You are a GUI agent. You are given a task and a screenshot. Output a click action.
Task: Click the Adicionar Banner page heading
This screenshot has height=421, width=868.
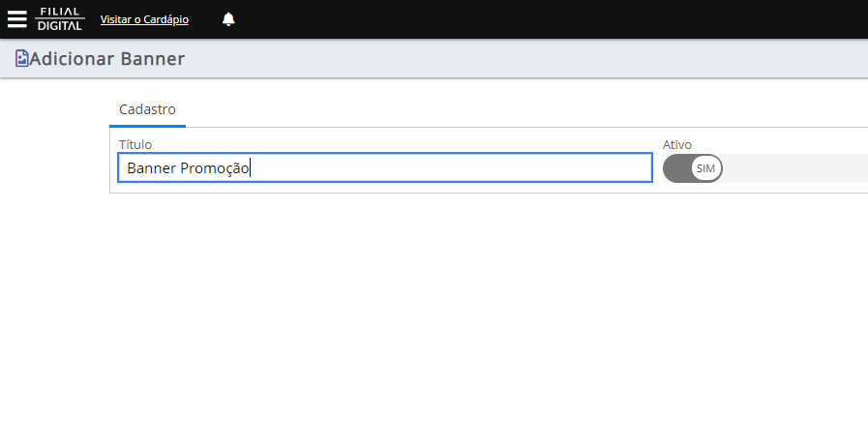coord(106,58)
